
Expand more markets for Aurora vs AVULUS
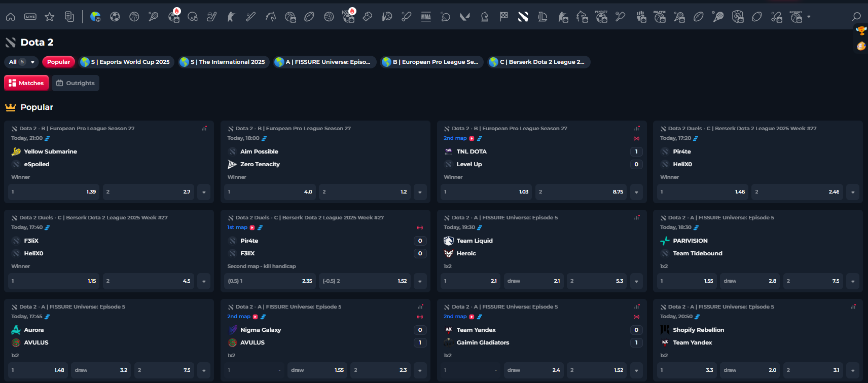tap(204, 370)
